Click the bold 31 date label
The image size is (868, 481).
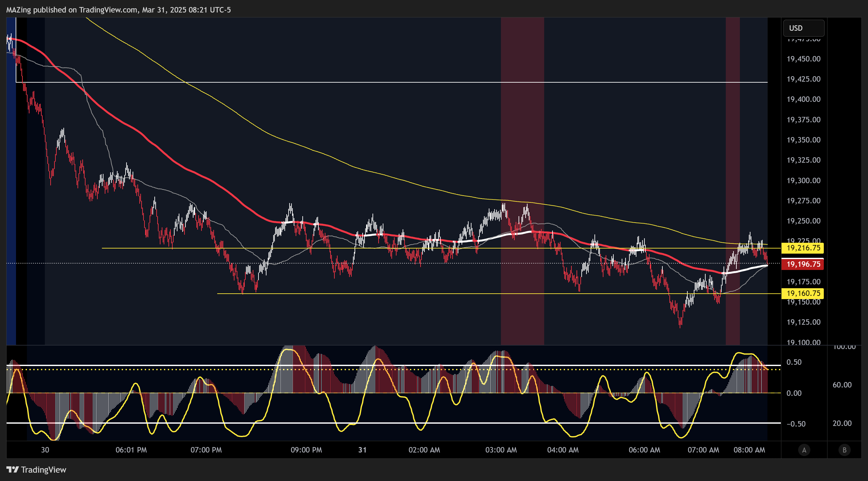click(x=362, y=450)
